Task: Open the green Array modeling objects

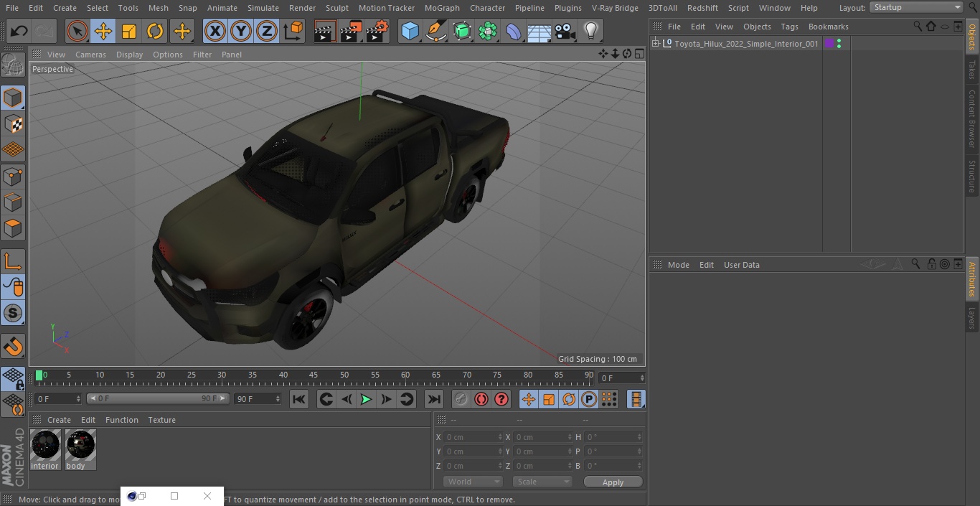Action: coord(488,31)
